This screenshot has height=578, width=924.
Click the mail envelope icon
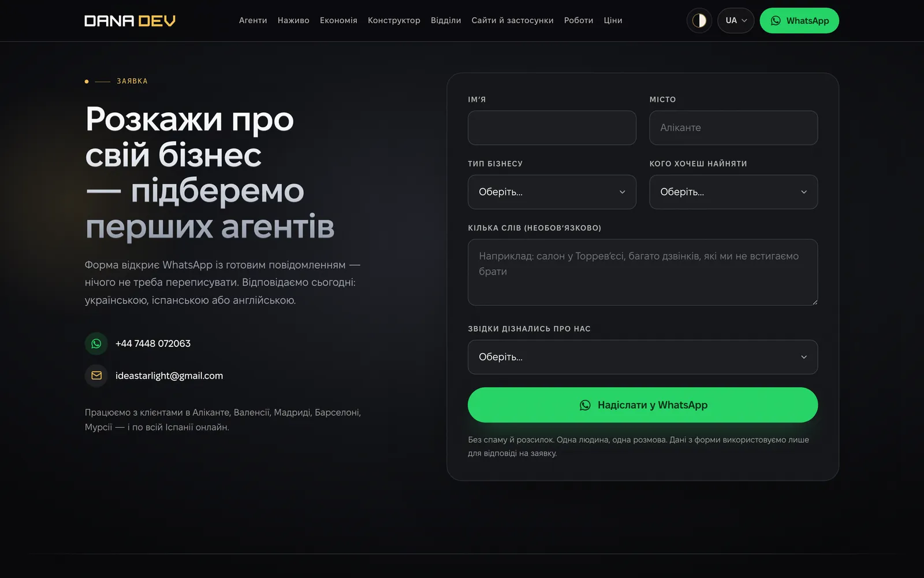tap(96, 376)
